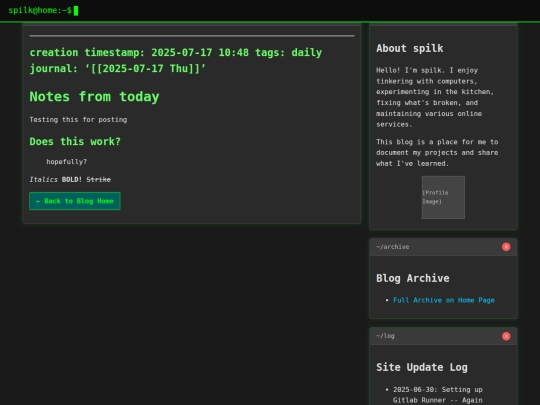Click the 'hopefully?' blockquote text

(67, 162)
